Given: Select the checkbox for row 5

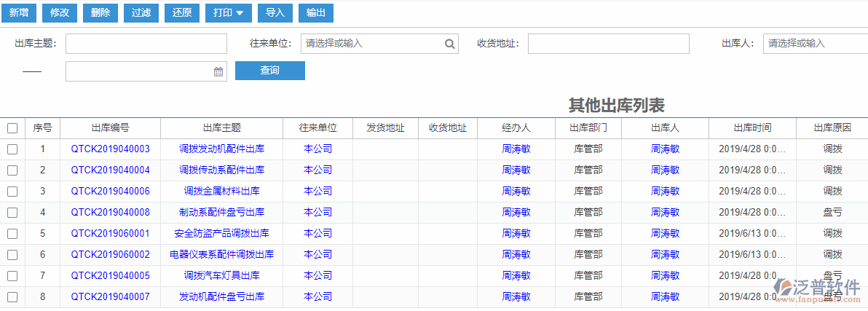Looking at the screenshot, I should pos(12,234).
